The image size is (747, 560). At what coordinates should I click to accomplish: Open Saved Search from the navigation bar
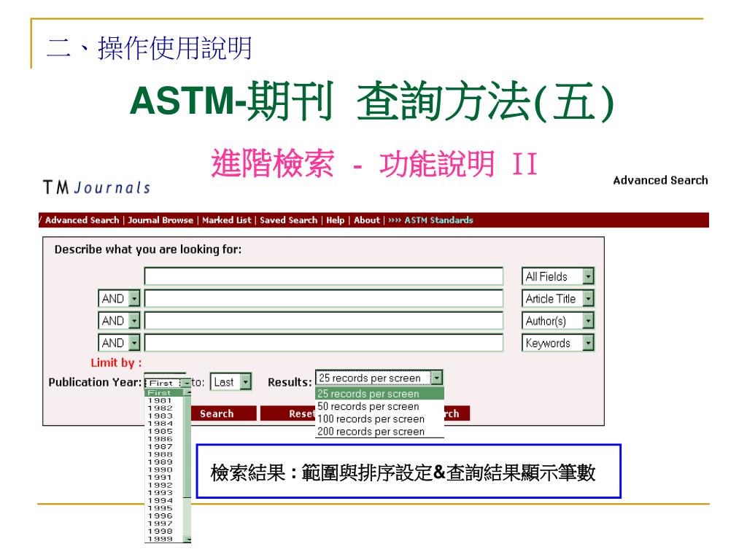pos(288,220)
